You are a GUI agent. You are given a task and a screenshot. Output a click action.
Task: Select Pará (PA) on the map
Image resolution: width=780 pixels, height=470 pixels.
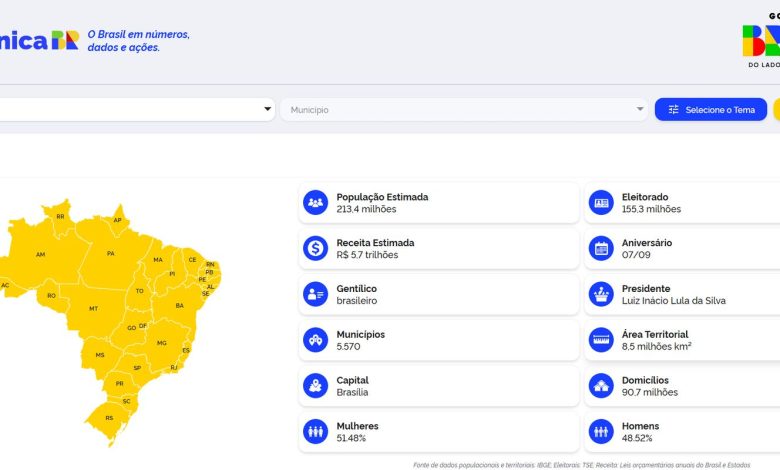point(110,253)
